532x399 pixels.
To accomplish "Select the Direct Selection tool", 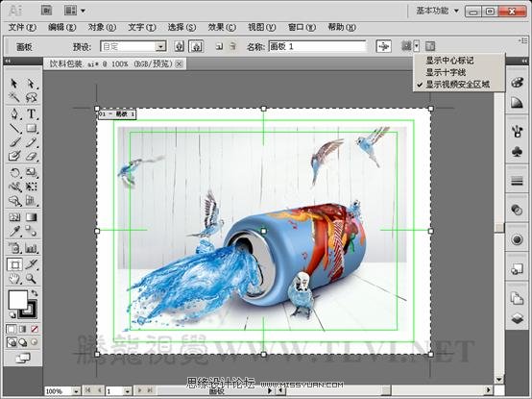I will [x=31, y=84].
